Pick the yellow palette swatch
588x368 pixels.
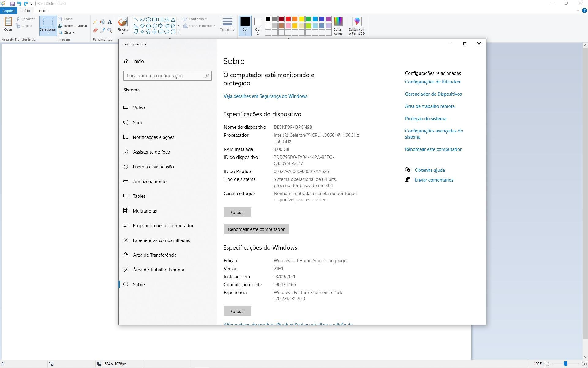[302, 19]
